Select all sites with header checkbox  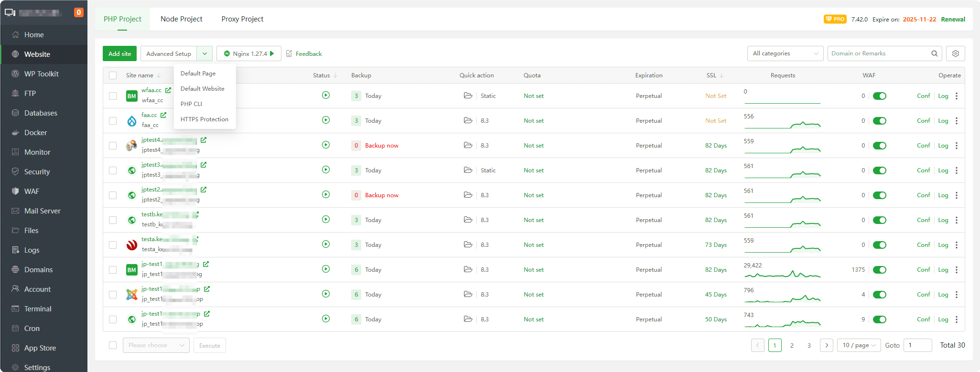click(113, 75)
